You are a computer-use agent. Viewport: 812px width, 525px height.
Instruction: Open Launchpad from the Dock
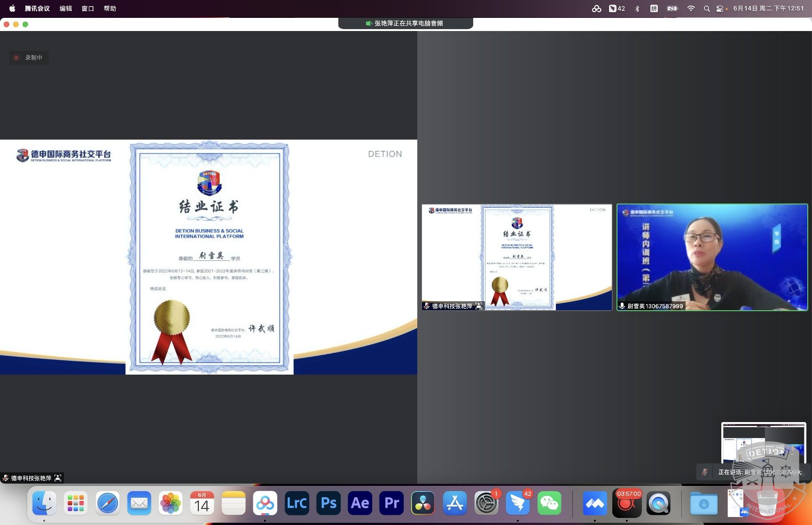pyautogui.click(x=76, y=503)
